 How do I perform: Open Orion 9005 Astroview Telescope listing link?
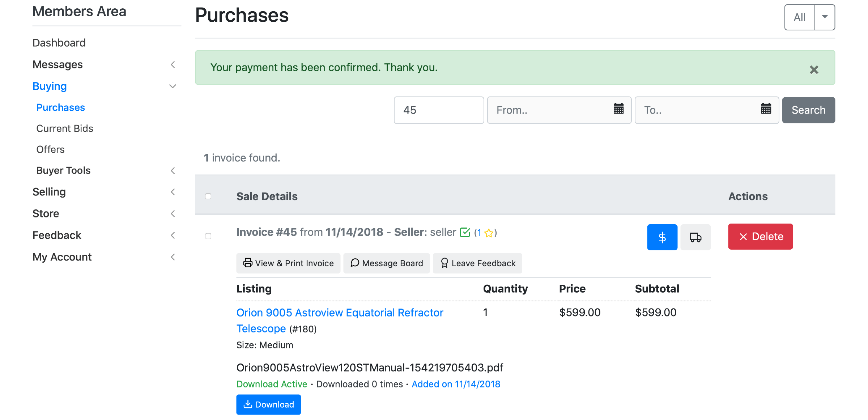[339, 313]
